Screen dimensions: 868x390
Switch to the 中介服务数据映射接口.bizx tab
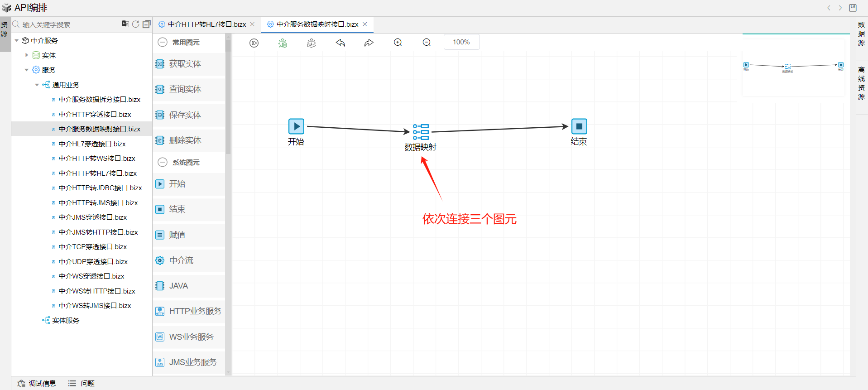pos(317,24)
